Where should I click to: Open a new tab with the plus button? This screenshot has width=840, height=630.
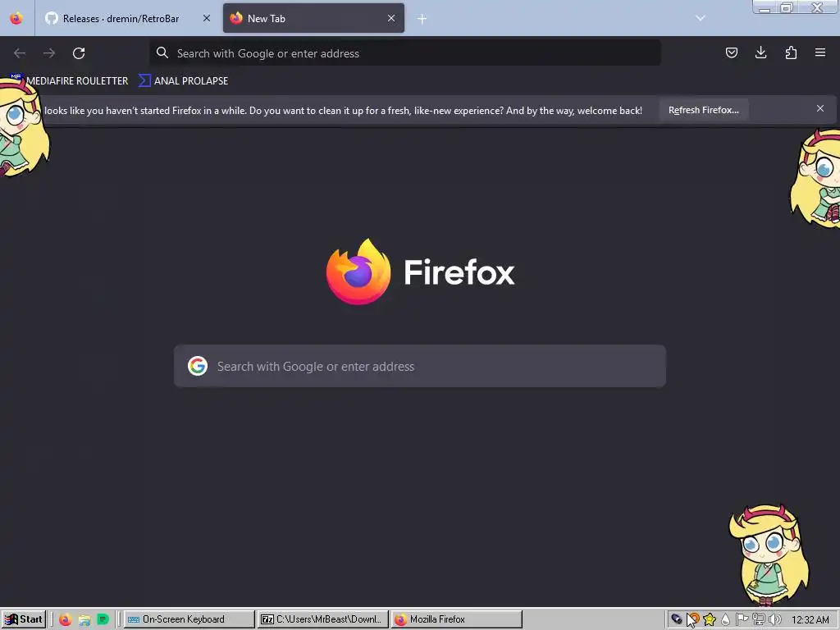coord(422,19)
